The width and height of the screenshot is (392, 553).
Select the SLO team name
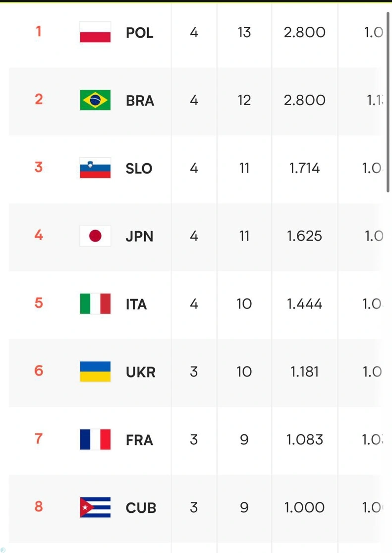(139, 169)
